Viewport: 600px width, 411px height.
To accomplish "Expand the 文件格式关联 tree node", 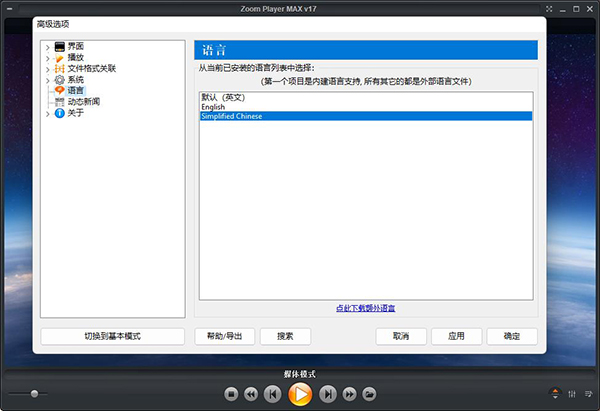I will [x=47, y=70].
